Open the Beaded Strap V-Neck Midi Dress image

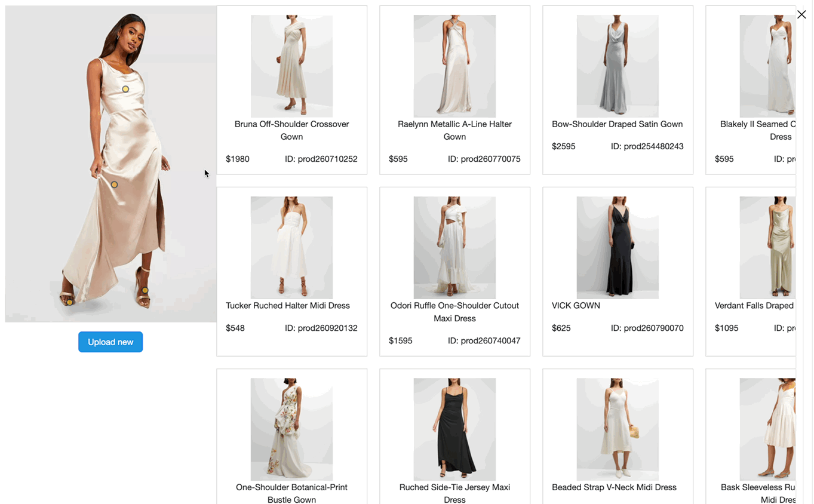coord(618,429)
